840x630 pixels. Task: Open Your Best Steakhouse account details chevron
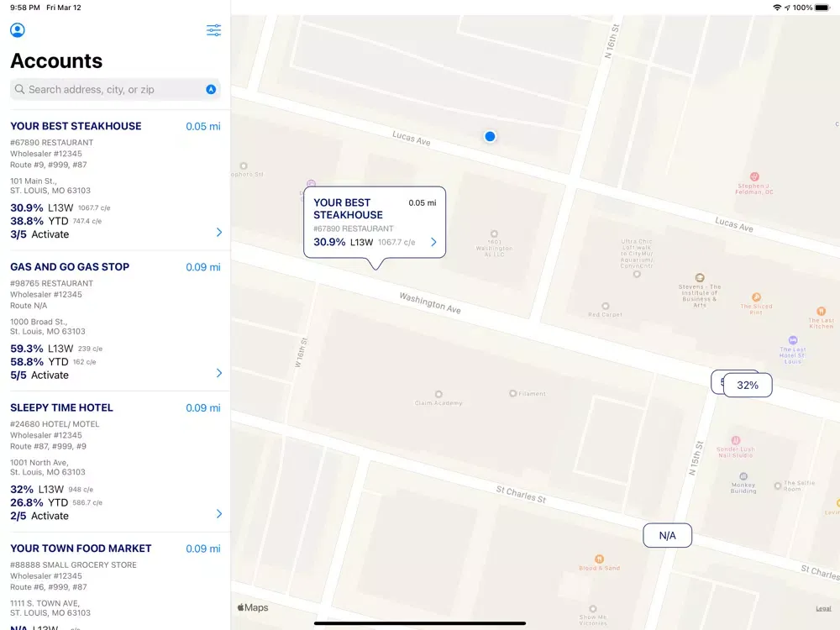[x=218, y=232]
